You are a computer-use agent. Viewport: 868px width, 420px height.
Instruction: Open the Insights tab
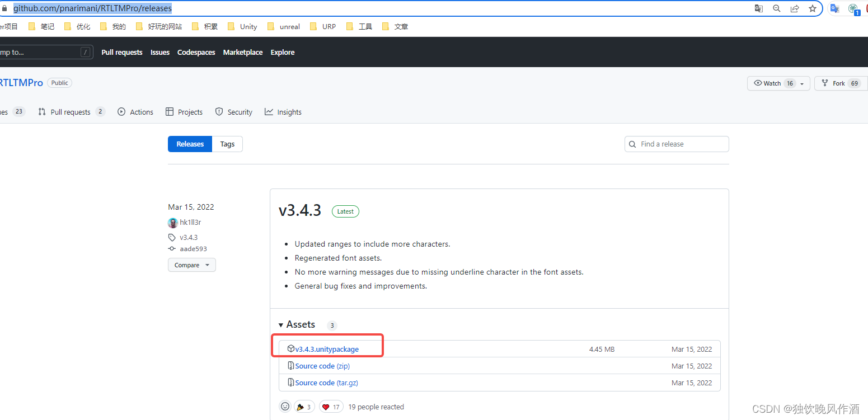(x=283, y=112)
